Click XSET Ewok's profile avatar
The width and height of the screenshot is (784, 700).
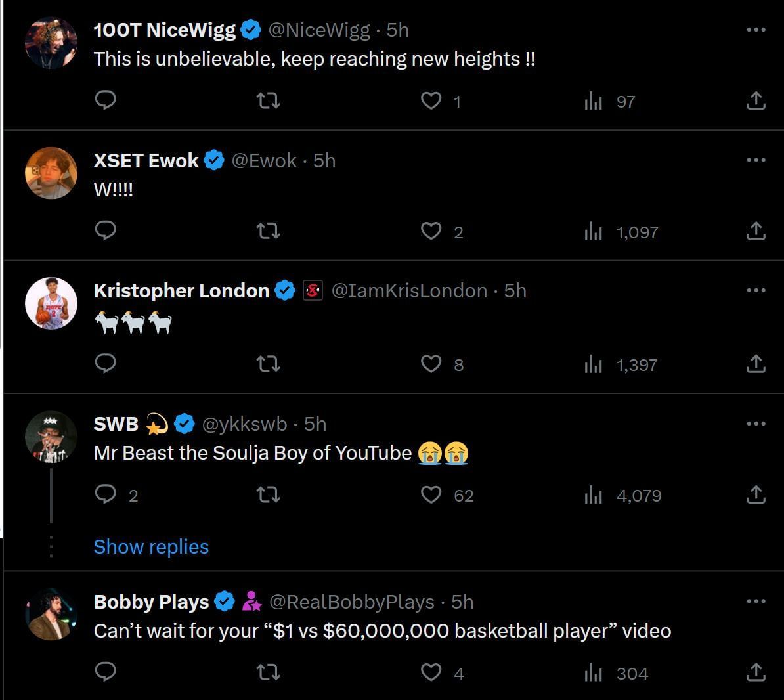click(51, 173)
